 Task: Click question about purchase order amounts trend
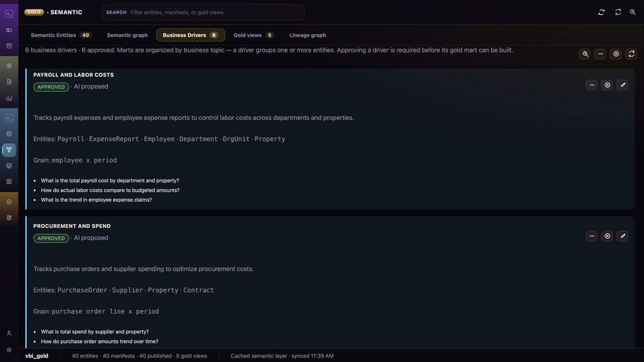(100, 342)
